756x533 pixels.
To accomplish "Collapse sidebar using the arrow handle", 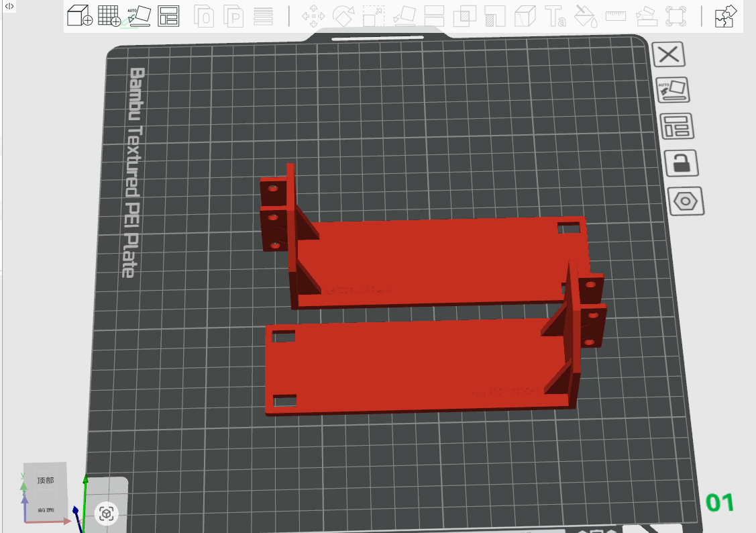I will [x=9, y=6].
